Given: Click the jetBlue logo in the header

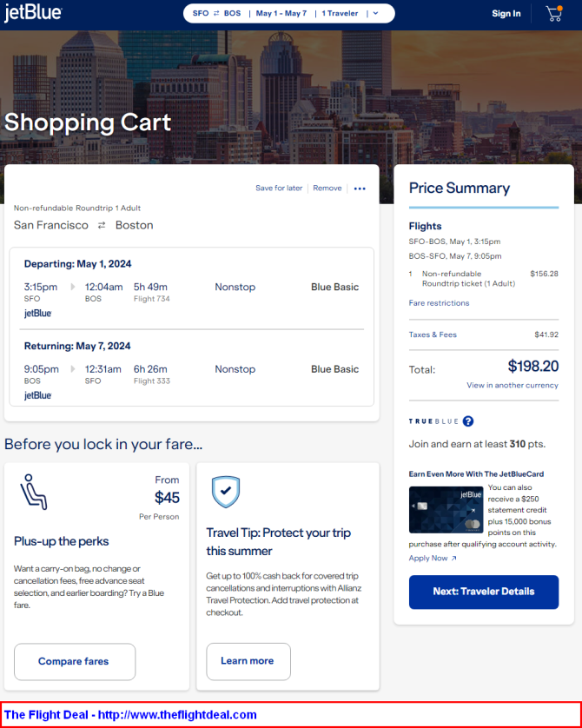Looking at the screenshot, I should (x=33, y=13).
